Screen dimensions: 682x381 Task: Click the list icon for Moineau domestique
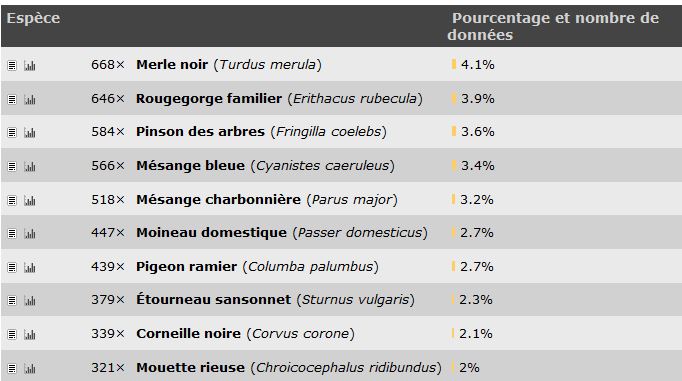[x=12, y=234]
